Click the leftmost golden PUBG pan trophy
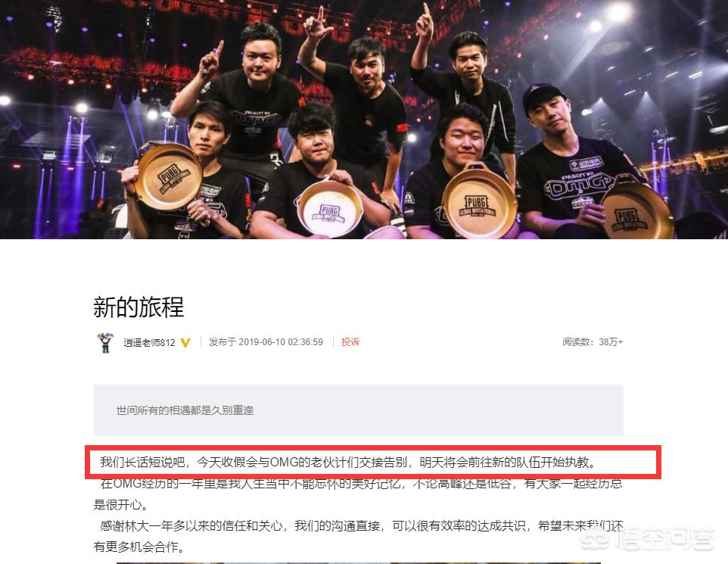Image resolution: width=728 pixels, height=564 pixels. (169, 177)
